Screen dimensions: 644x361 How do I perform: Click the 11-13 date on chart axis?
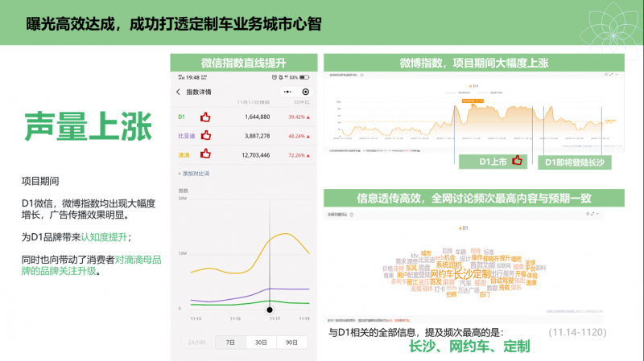196,318
